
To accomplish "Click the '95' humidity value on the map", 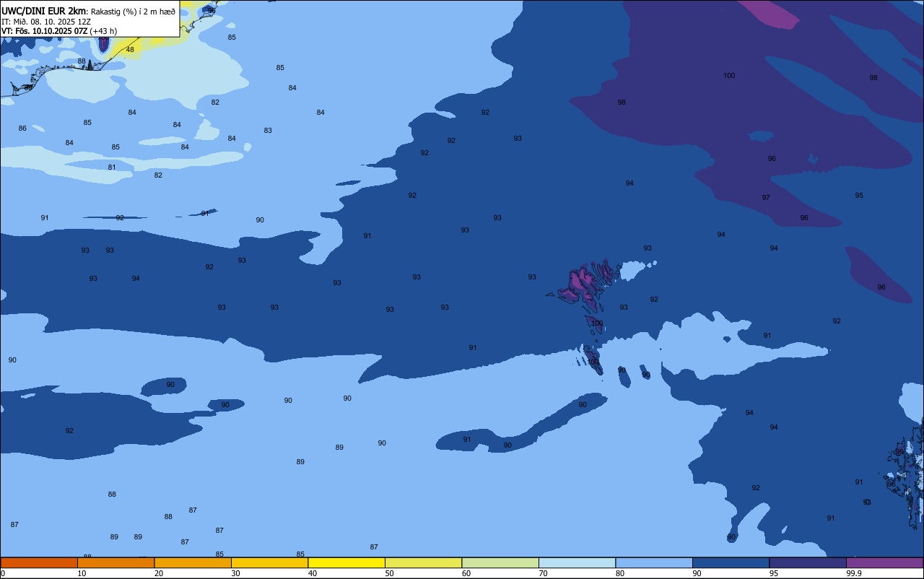I will click(x=859, y=196).
